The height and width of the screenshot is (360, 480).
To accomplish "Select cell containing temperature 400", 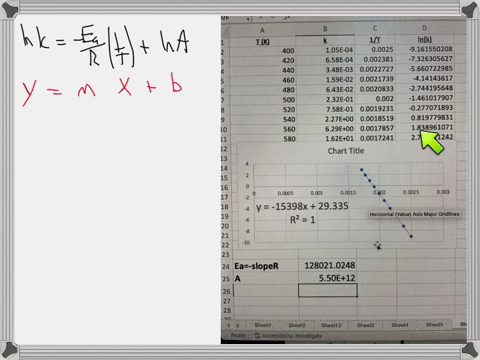I will 263,51.
